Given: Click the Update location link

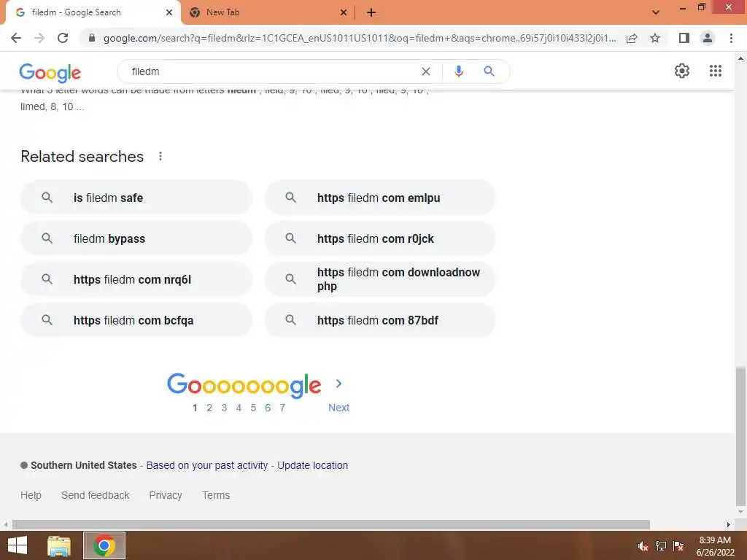Looking at the screenshot, I should [312, 465].
